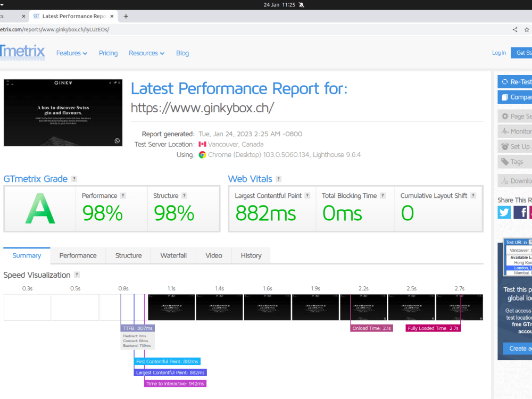Click the Compare button
The width and height of the screenshot is (532, 399).
pyautogui.click(x=514, y=97)
